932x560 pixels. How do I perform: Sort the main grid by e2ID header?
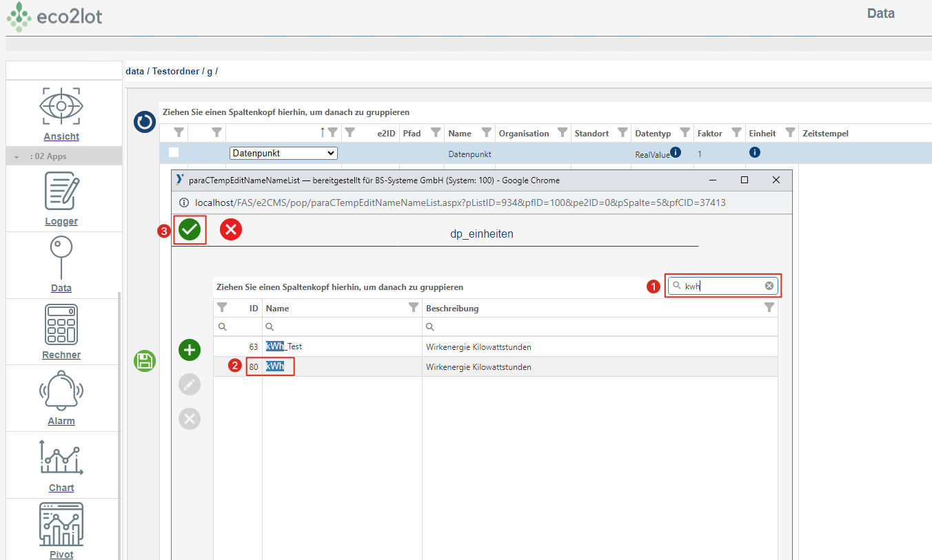pos(386,134)
